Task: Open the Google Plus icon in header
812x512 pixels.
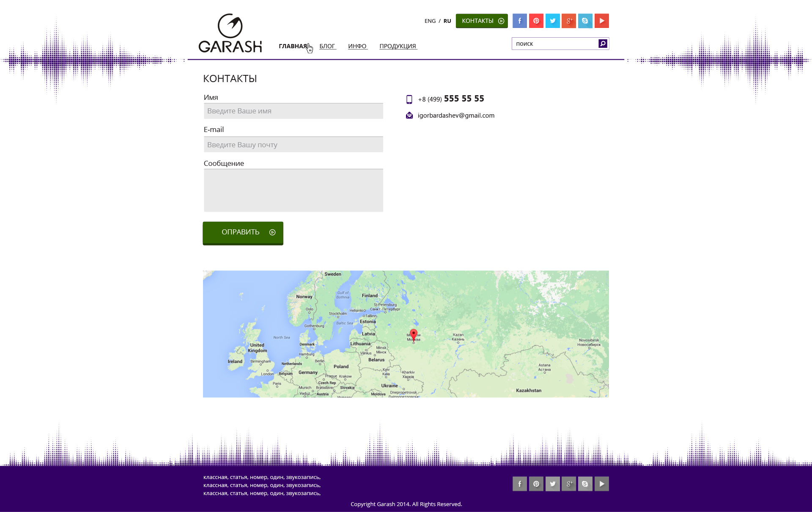Action: 569,21
